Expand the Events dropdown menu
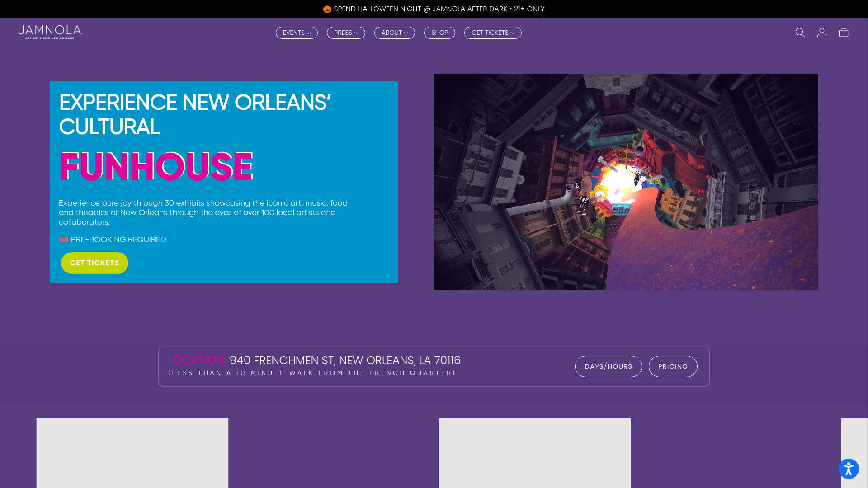The image size is (868, 488). pos(297,33)
